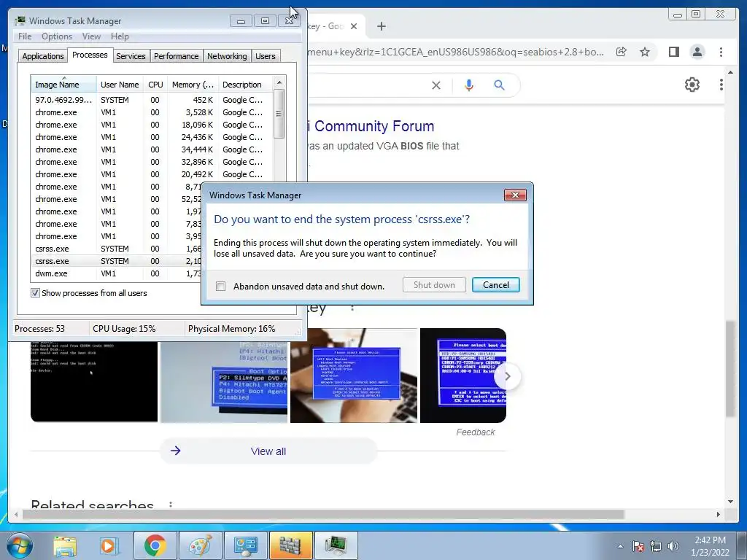
Task: Open options dots beside Related searches
Action: pyautogui.click(x=171, y=505)
